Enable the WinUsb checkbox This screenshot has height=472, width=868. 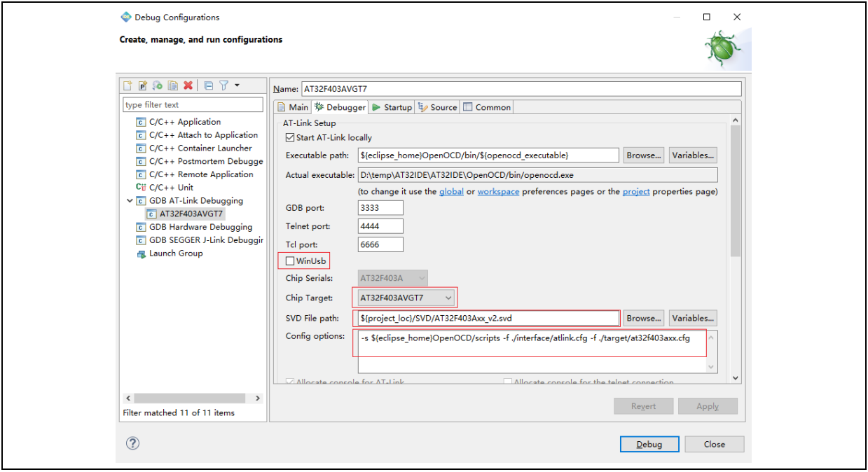tap(291, 261)
